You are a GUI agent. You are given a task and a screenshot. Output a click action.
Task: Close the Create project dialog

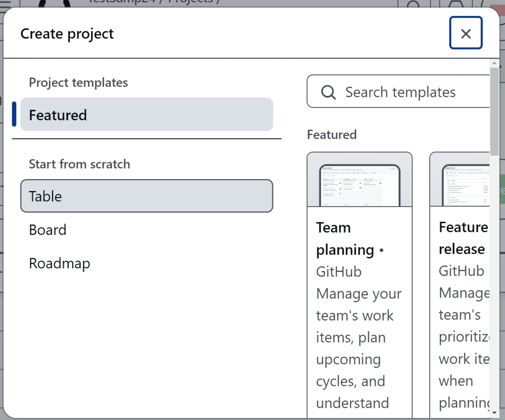pos(465,33)
